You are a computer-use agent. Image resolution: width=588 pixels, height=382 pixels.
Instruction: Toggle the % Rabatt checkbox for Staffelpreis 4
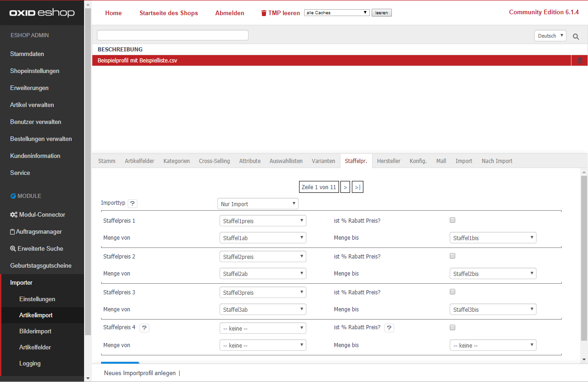point(452,328)
